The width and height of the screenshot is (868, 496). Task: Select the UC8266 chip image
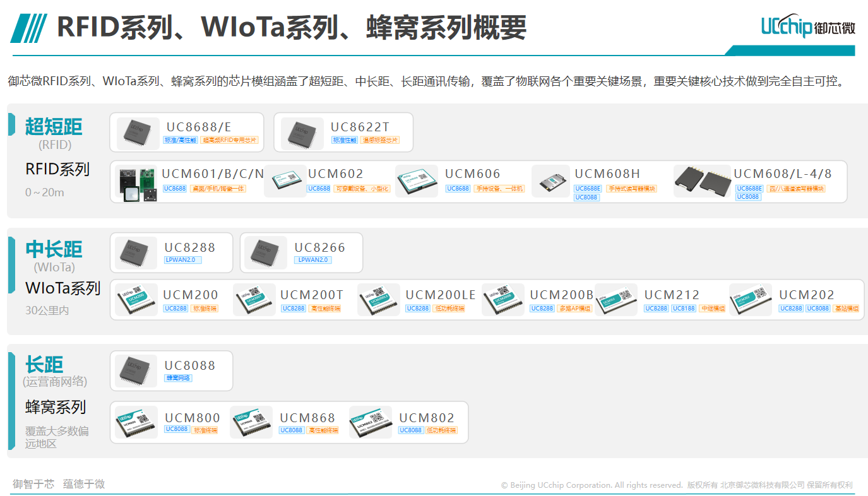(266, 253)
